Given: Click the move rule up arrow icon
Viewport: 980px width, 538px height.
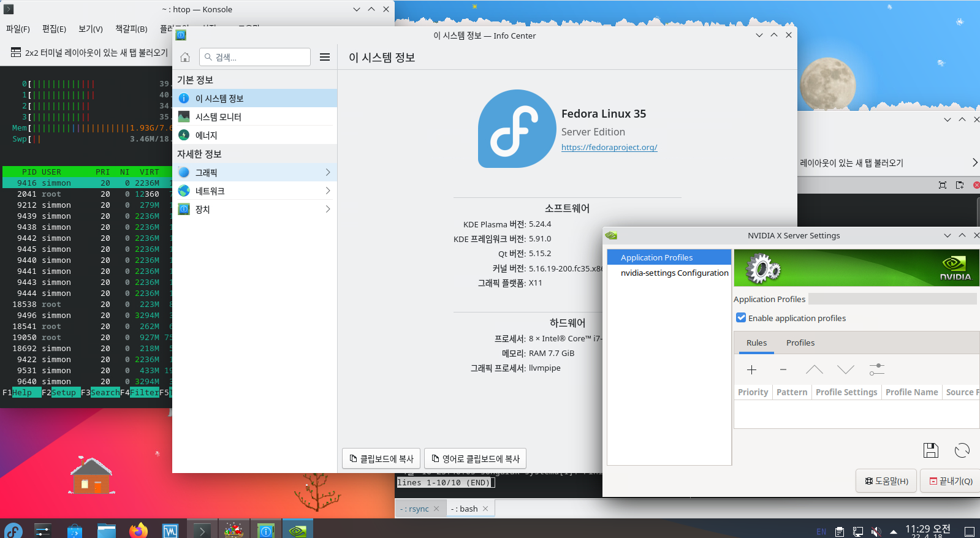Looking at the screenshot, I should coord(815,369).
